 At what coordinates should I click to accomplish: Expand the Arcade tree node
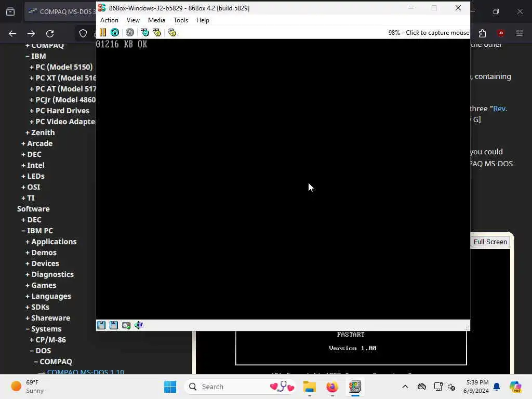click(37, 143)
